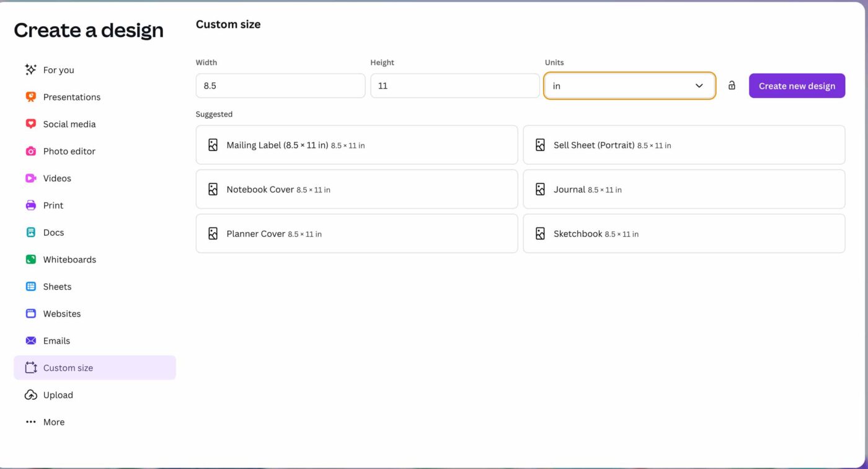Image resolution: width=868 pixels, height=469 pixels.
Task: Click the Upload cloud icon
Action: (x=30, y=395)
